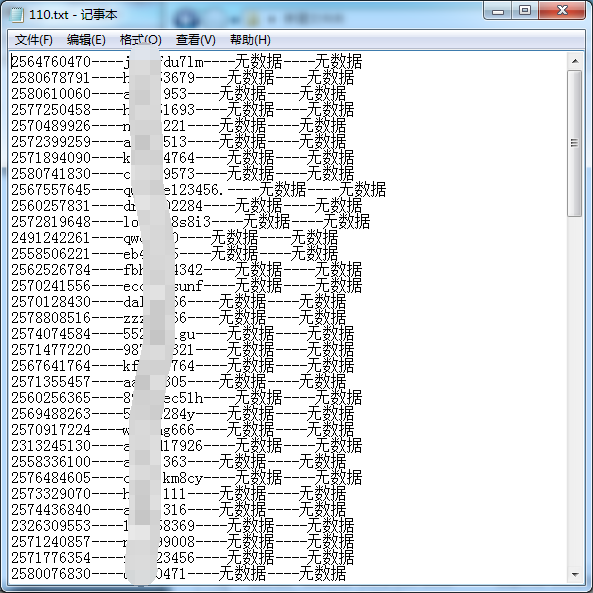The width and height of the screenshot is (593, 593).
Task: Click the empty scrollbar track below thumb
Action: pos(575,391)
